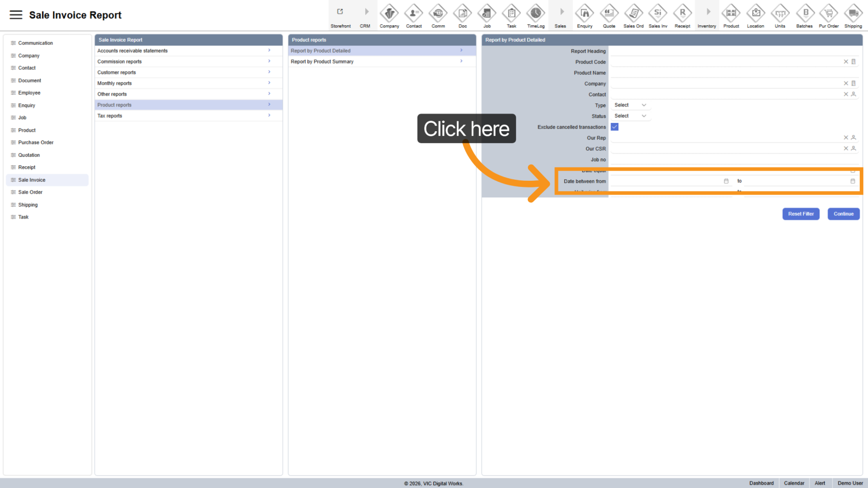Screen dimensions: 868x488
Task: Click the Shipping truck icon
Action: [853, 13]
